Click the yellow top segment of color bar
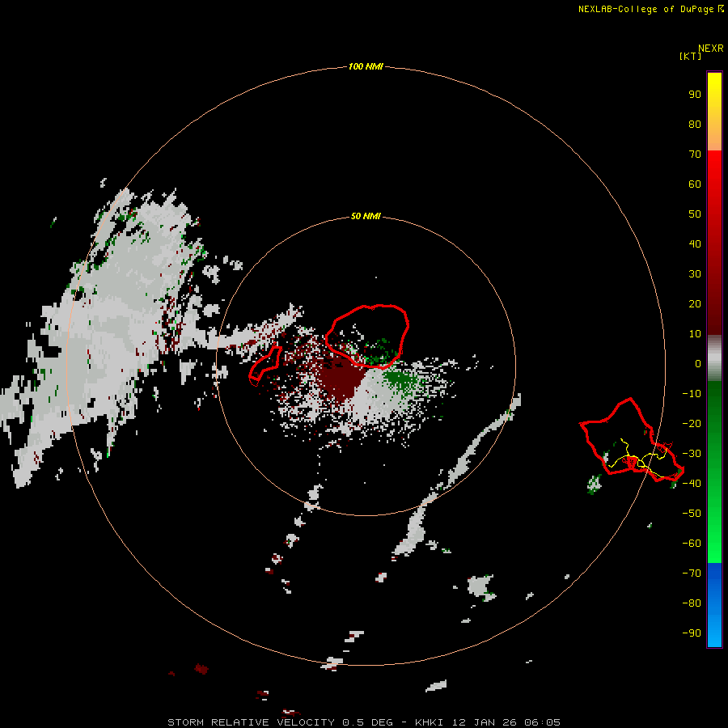728x728 pixels. [714, 112]
